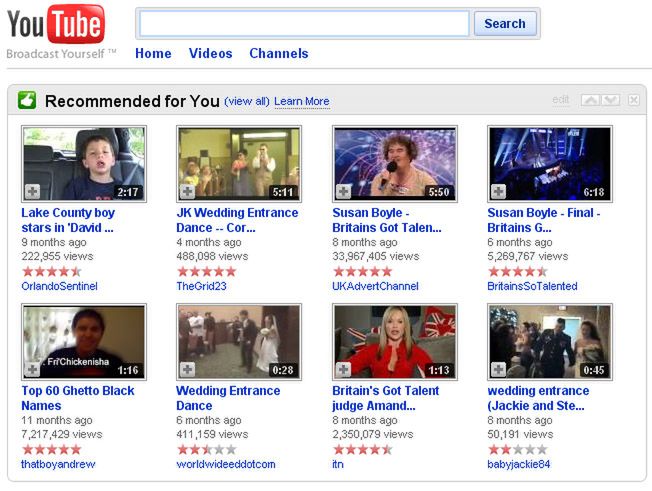Click title 'wedding entrance (Jackie and Ste...'
This screenshot has width=652, height=491.
point(538,398)
